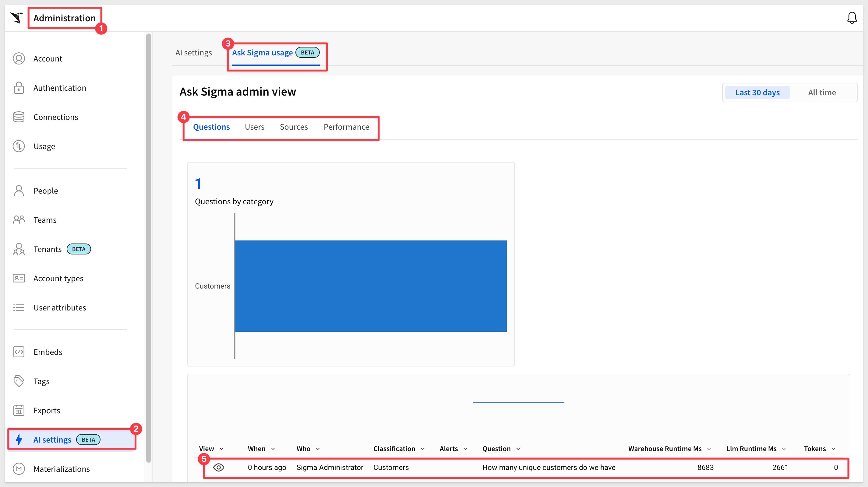
Task: Click the eye icon in the Customers question row
Action: pyautogui.click(x=219, y=468)
